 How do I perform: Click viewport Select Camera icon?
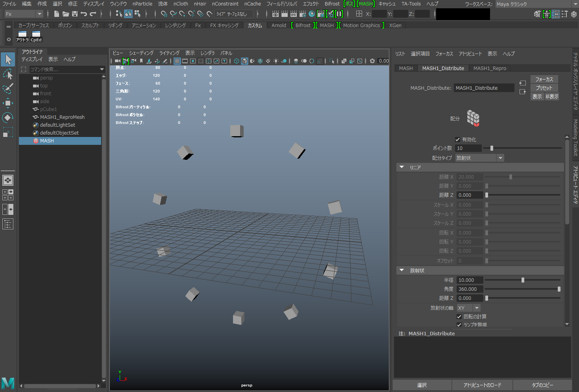point(118,61)
